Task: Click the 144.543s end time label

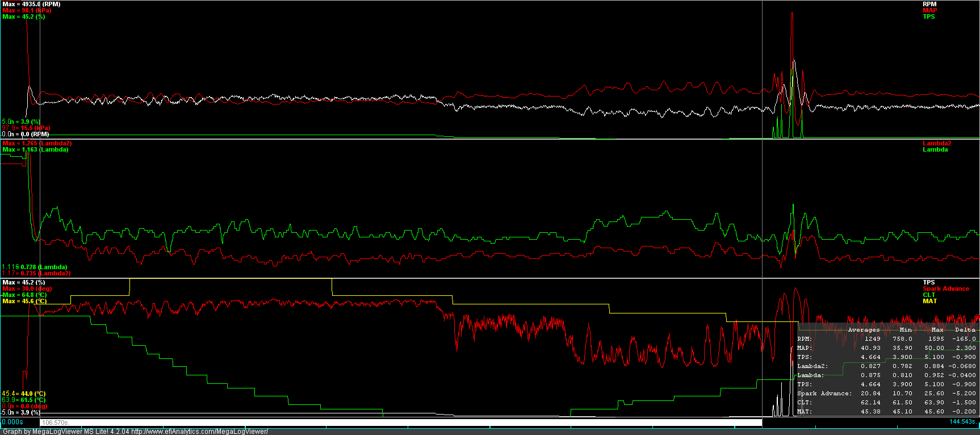Action: [964, 422]
